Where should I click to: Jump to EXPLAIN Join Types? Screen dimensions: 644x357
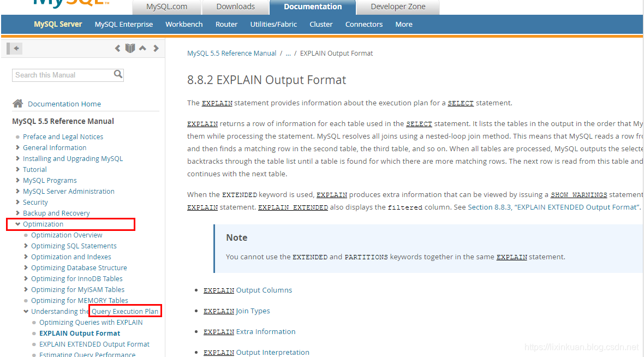point(236,311)
